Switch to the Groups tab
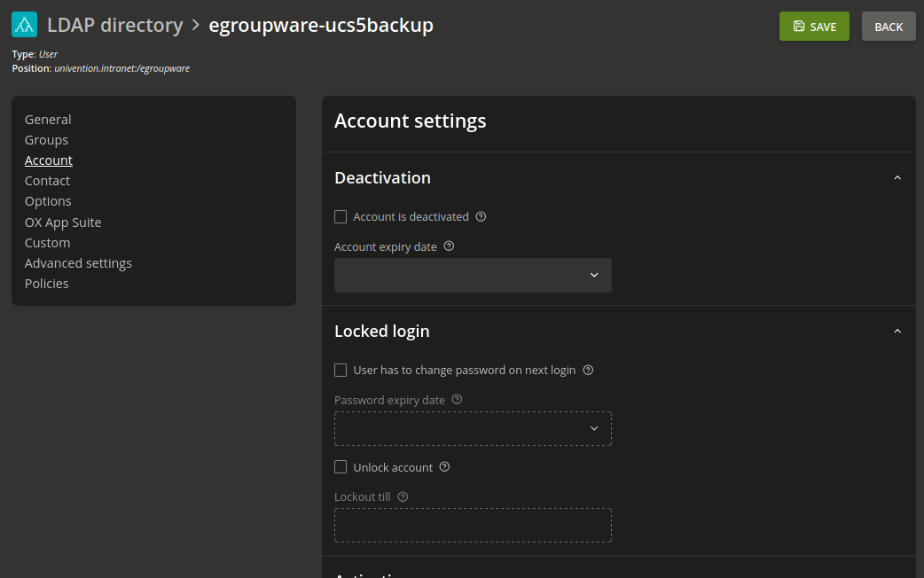This screenshot has height=578, width=924. tap(46, 140)
